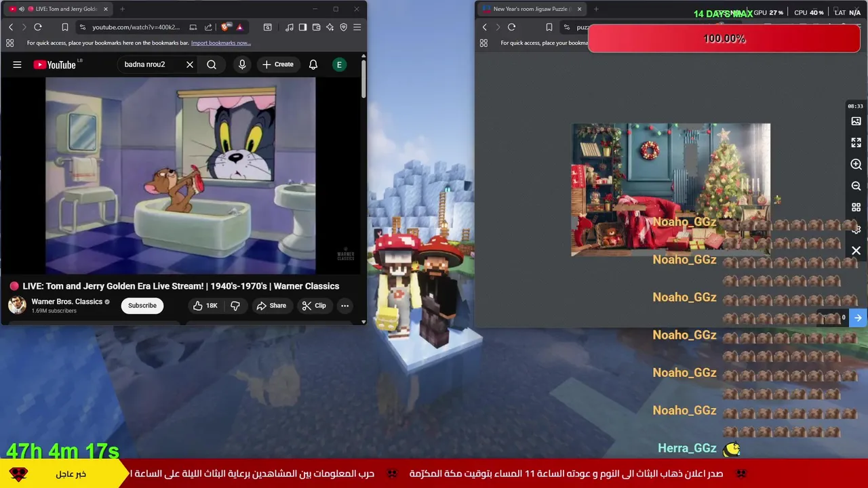Run YouTube search with magnifier button
868x488 pixels.
[212, 64]
